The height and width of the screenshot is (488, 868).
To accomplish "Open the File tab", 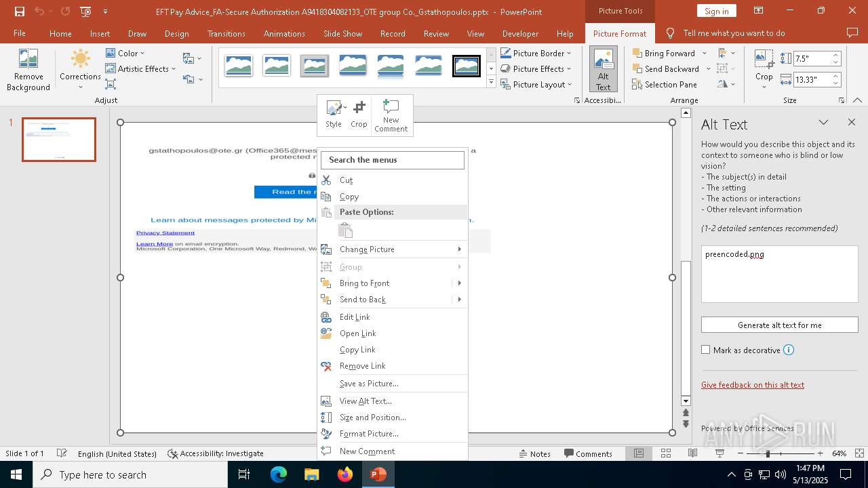I will 20,33.
